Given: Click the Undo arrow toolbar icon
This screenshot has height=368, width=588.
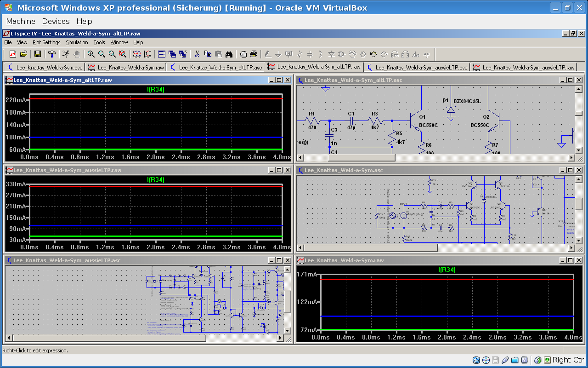Looking at the screenshot, I should click(373, 54).
